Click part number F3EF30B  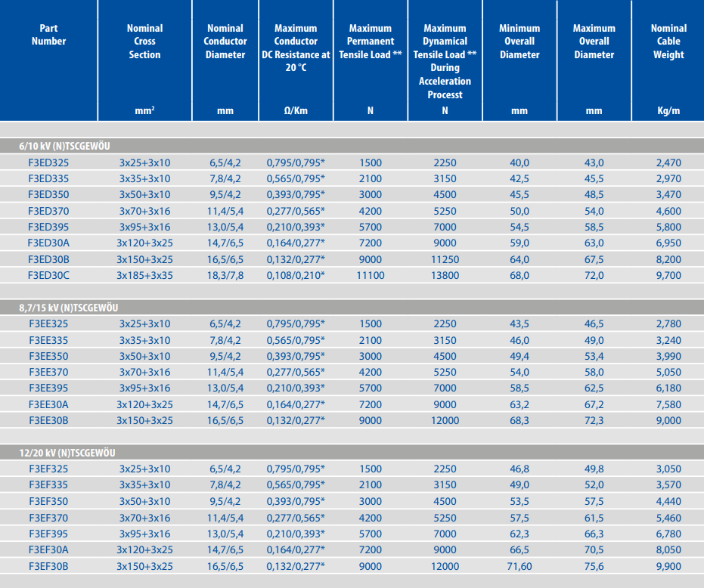(x=48, y=566)
